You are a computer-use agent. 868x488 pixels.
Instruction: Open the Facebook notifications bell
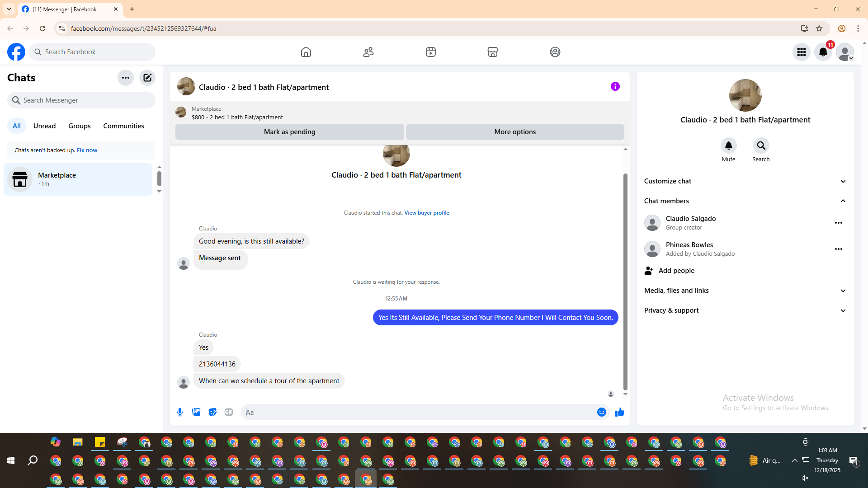823,52
